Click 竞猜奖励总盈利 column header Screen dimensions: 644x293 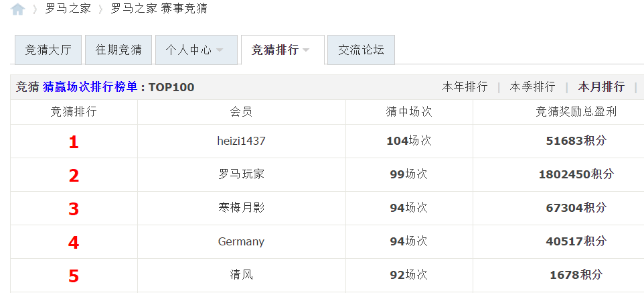[576, 111]
